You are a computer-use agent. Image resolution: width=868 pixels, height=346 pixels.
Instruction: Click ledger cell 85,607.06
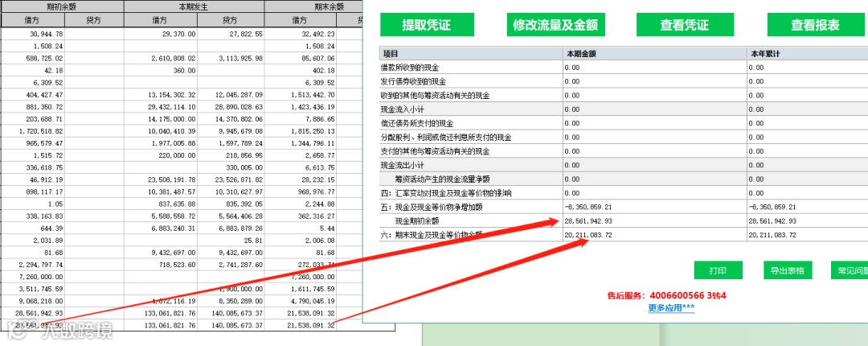point(317,58)
